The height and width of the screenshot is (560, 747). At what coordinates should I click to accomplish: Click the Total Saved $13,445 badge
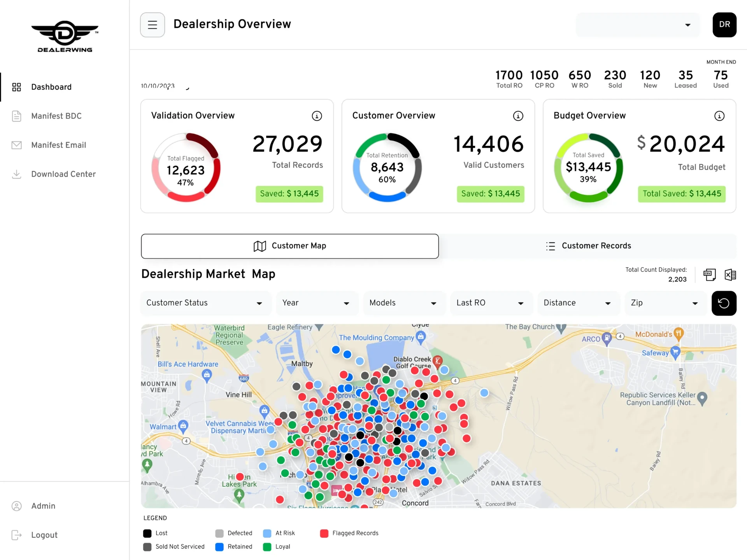(682, 194)
